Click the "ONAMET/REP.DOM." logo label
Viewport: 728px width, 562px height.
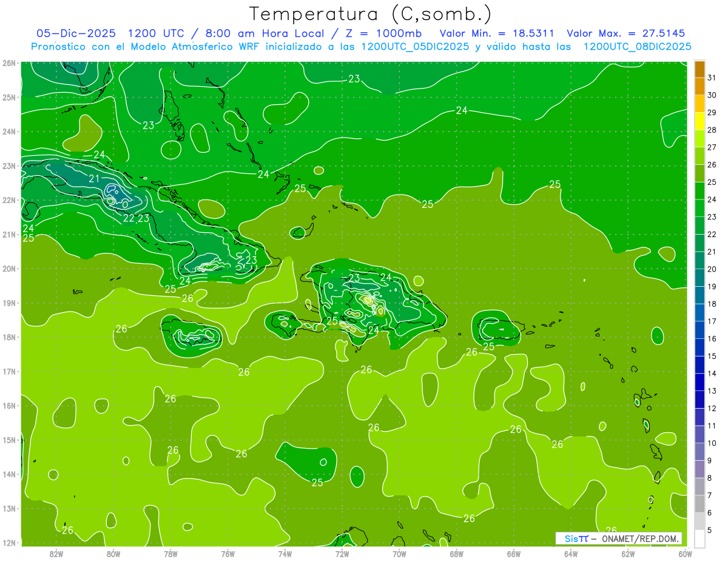click(x=641, y=538)
